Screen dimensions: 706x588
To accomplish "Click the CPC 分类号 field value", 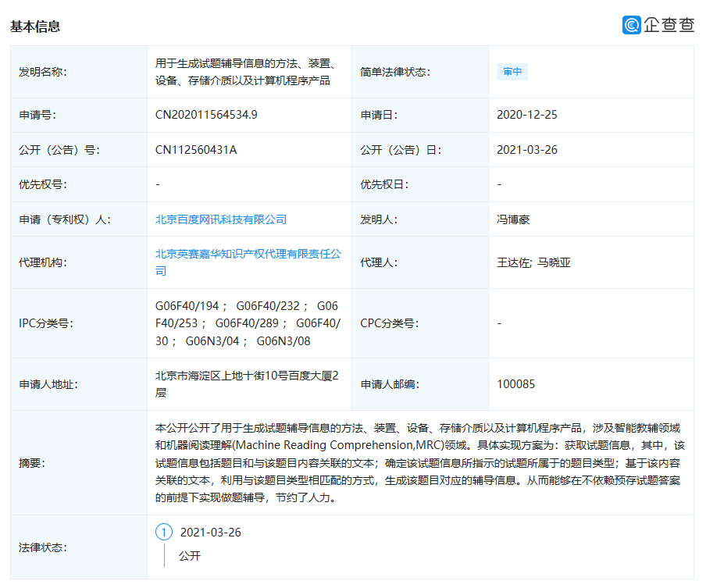I will tap(500, 323).
